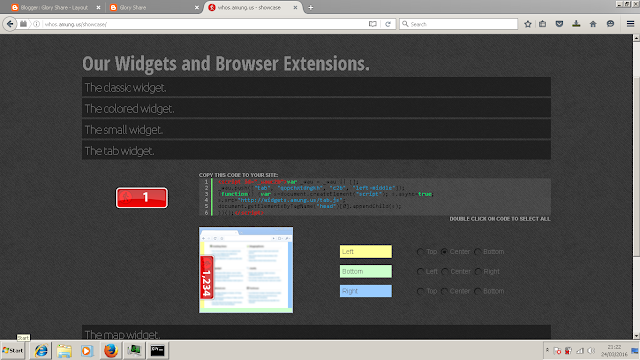Open Firefox Hello chat icon

click(x=610, y=24)
